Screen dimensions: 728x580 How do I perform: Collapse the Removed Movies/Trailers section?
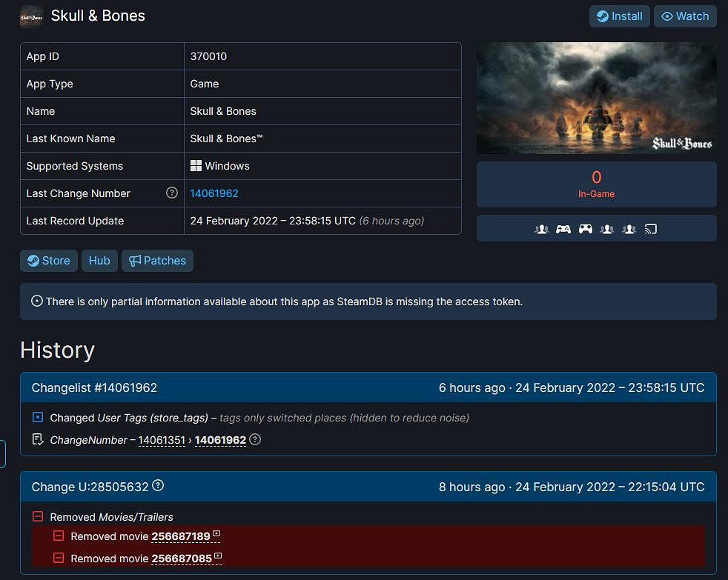[39, 517]
